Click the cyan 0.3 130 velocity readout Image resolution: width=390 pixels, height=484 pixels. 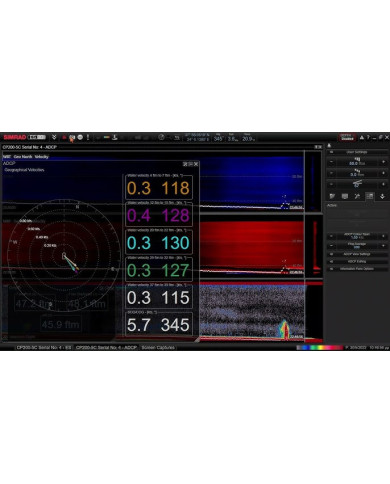pyautogui.click(x=158, y=243)
